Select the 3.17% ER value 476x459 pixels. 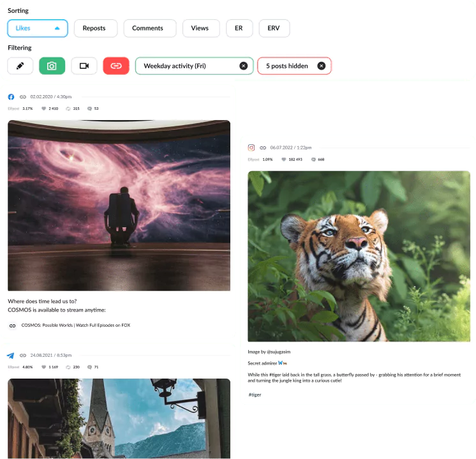click(x=27, y=109)
